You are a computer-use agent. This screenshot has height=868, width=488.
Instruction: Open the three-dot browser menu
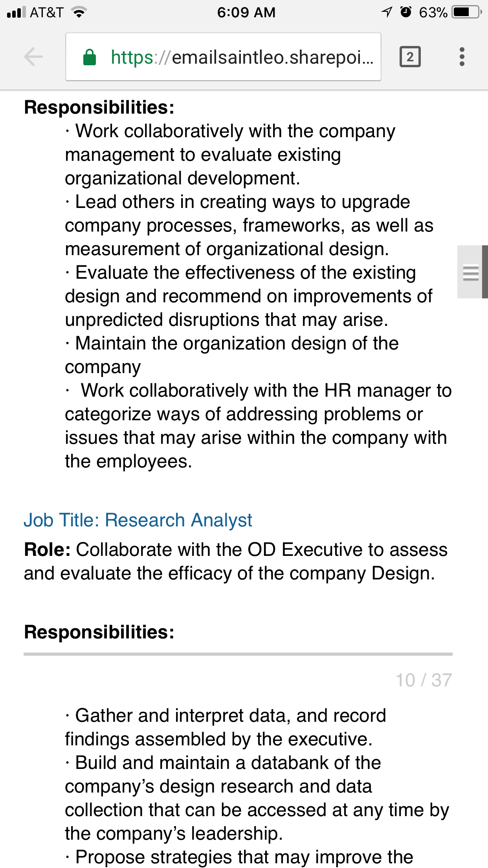tap(462, 57)
